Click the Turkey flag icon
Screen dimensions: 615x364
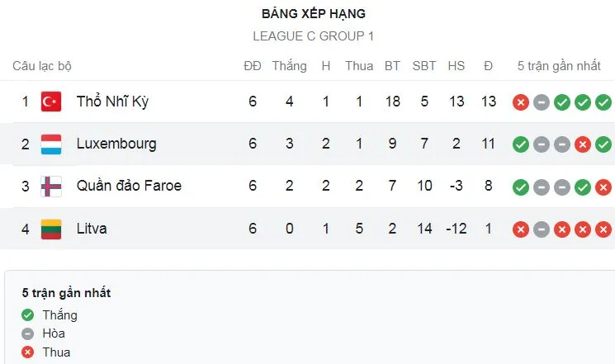click(x=51, y=102)
